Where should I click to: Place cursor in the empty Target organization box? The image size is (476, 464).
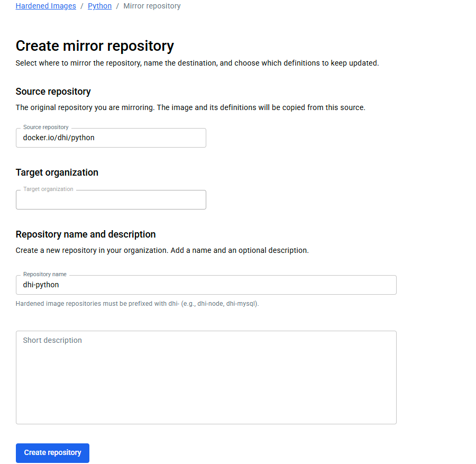point(111,199)
